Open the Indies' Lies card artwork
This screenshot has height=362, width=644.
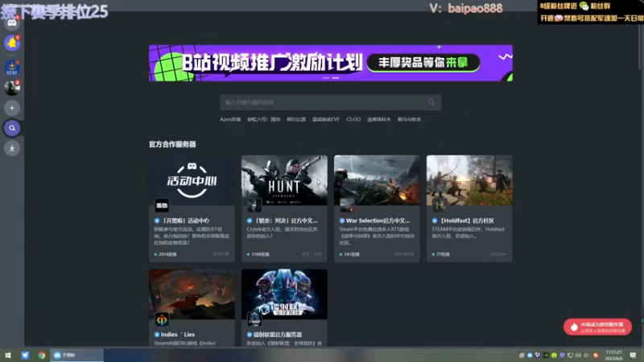(192, 294)
